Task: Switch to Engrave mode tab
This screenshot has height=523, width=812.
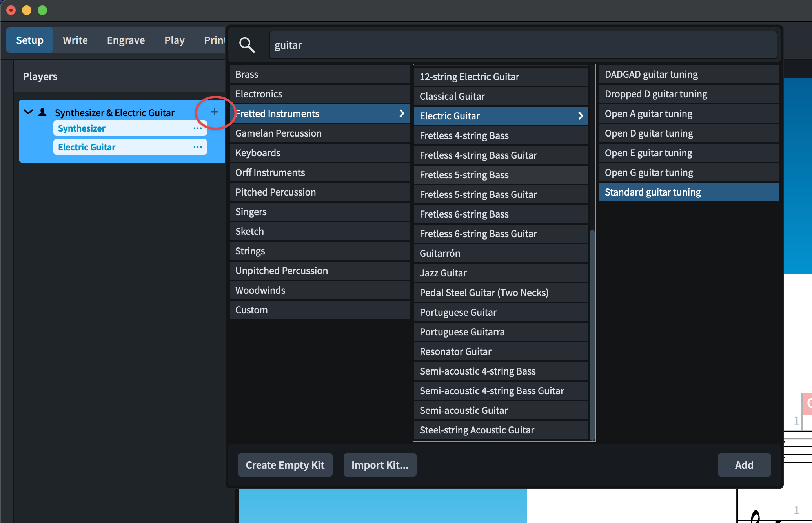Action: coord(126,40)
